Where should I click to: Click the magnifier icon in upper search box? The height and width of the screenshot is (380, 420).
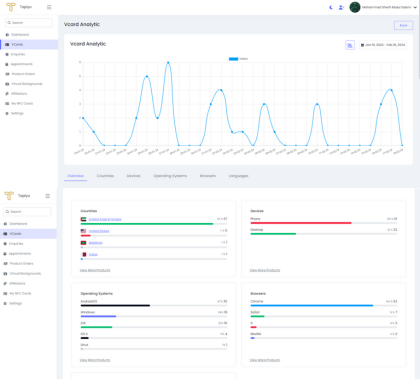point(9,23)
